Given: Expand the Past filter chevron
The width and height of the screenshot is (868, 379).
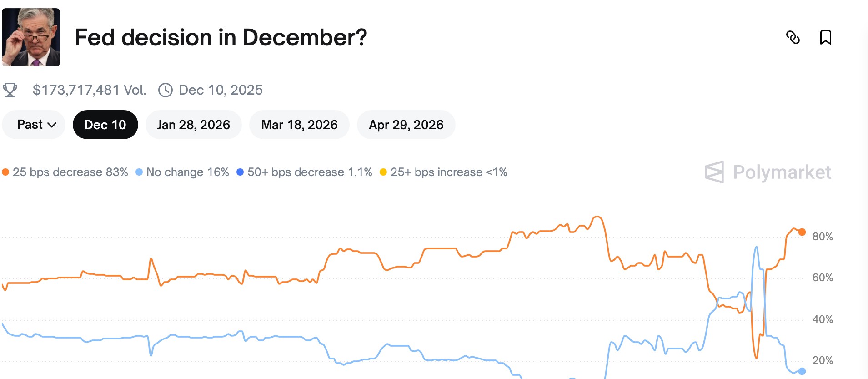Looking at the screenshot, I should tap(51, 125).
